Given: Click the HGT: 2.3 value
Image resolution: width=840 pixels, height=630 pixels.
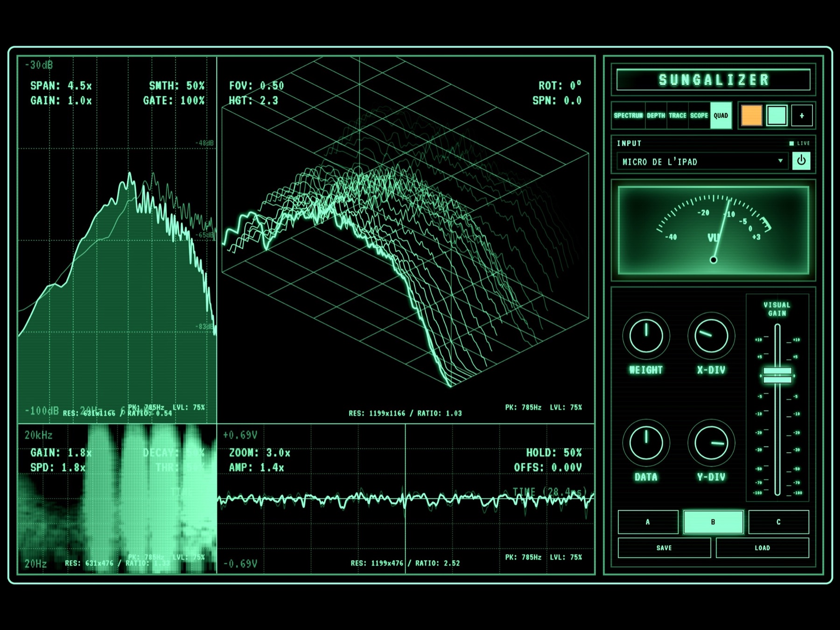Looking at the screenshot, I should (x=253, y=101).
